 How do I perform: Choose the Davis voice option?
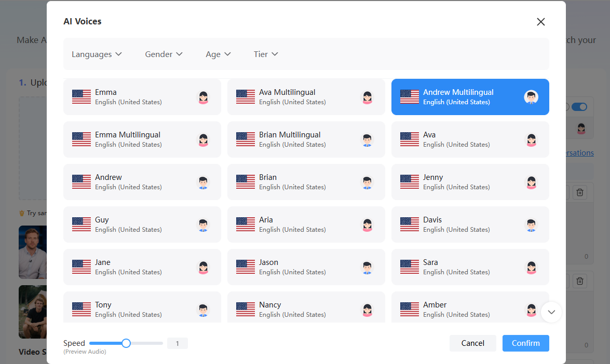click(x=470, y=225)
